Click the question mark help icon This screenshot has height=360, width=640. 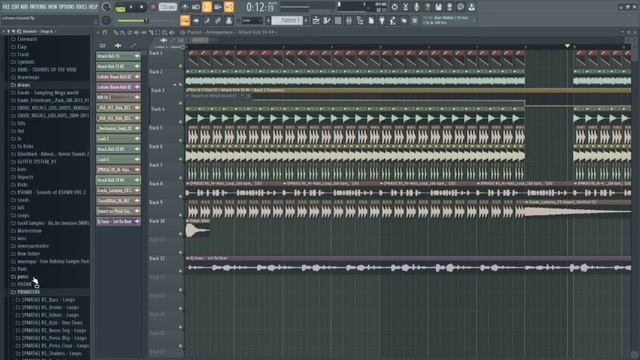[427, 7]
